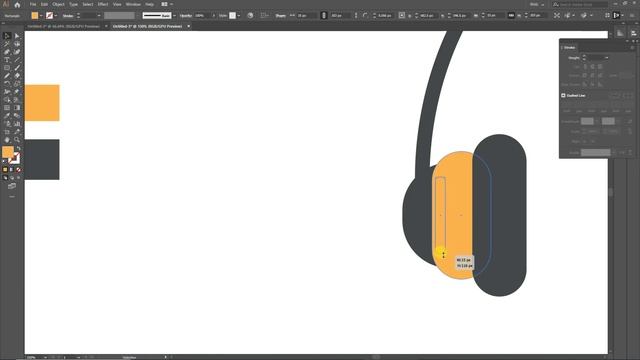This screenshot has height=360, width=640.
Task: Select the Selection tool arrow
Action: click(x=7, y=36)
